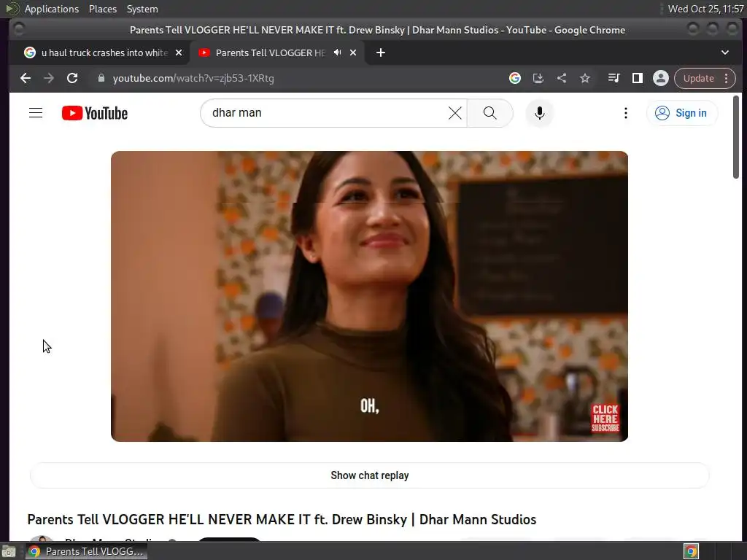This screenshot has height=560, width=747.
Task: Click the address bar URL
Action: coord(193,78)
